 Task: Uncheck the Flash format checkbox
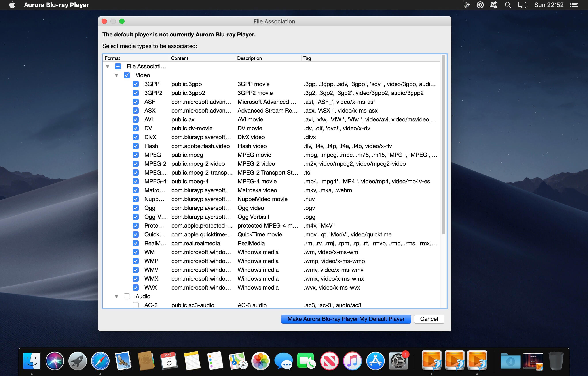click(136, 146)
